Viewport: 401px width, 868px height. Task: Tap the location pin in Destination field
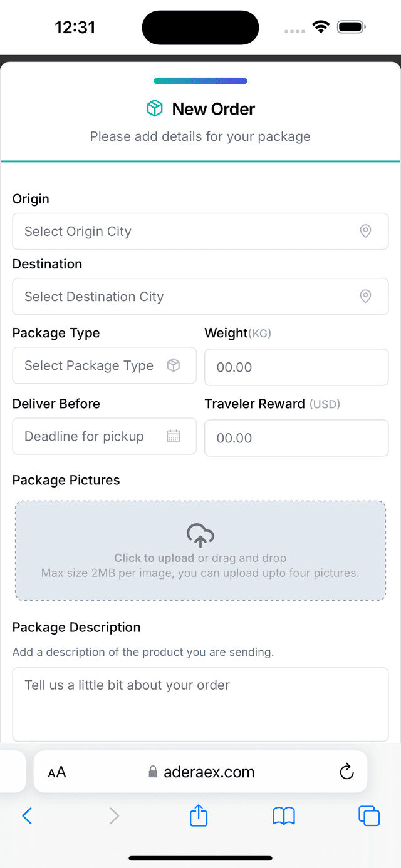coord(365,297)
